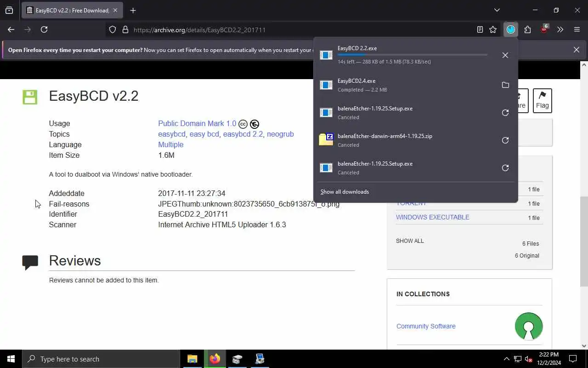The height and width of the screenshot is (368, 588).
Task: Click the Identifier value EasyBCD2.2_201711
Action: point(193,214)
